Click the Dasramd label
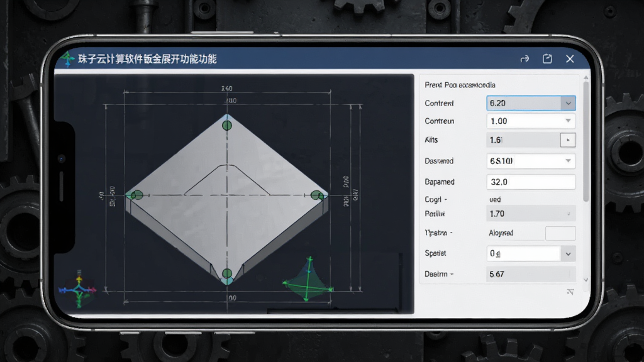This screenshot has width=644, height=362. 439,161
